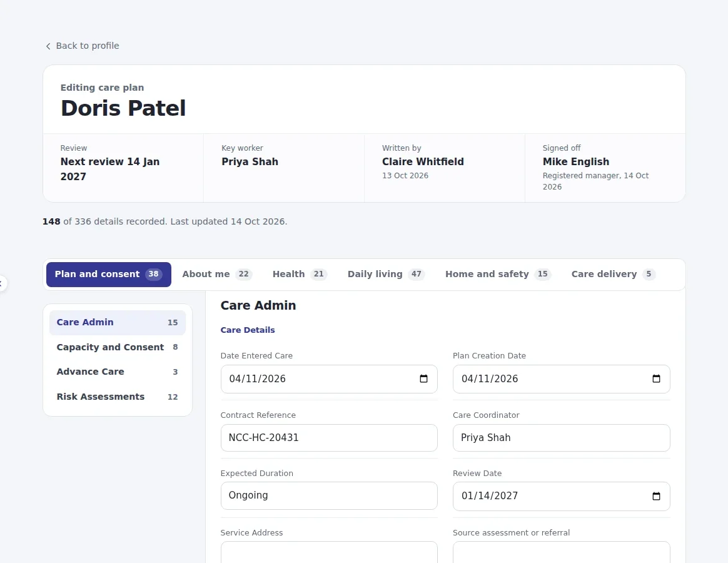The height and width of the screenshot is (563, 728).
Task: Open Review Date calendar picker icon
Action: point(656,496)
